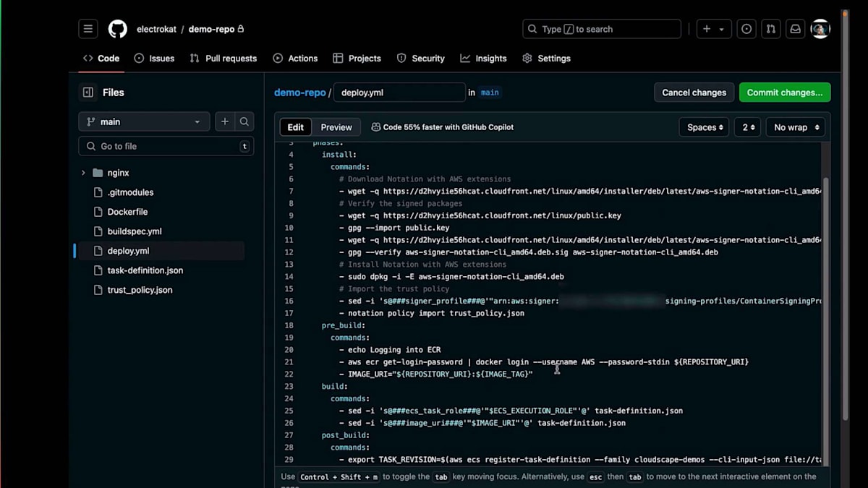Open the buildspec.yml file

pyautogui.click(x=135, y=231)
